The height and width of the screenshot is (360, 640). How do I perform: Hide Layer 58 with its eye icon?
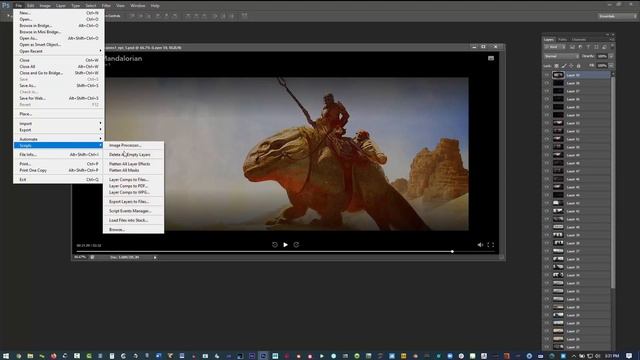click(547, 83)
